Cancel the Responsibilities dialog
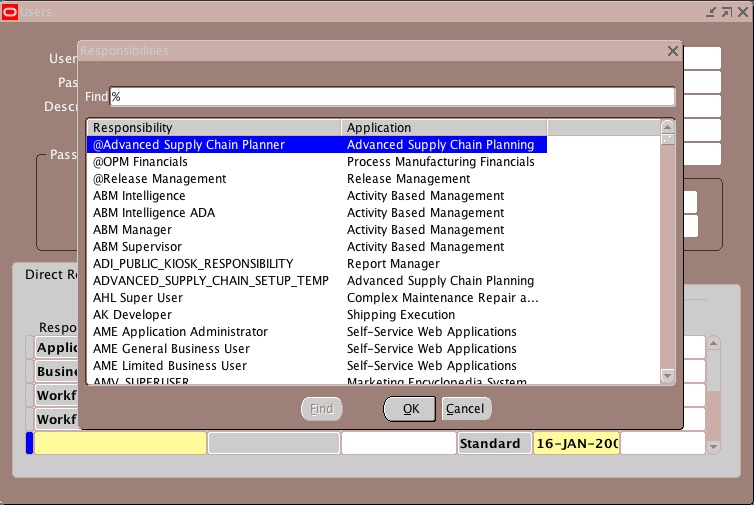This screenshot has height=505, width=754. coord(465,409)
